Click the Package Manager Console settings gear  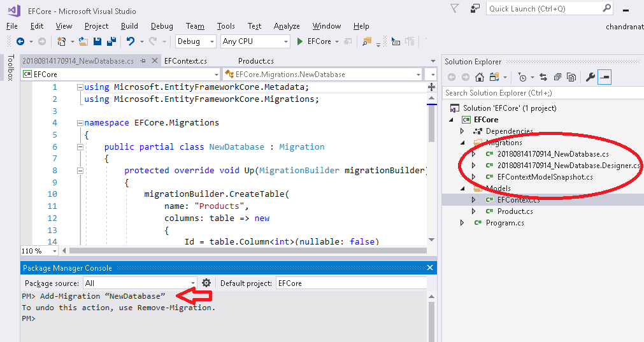(206, 283)
